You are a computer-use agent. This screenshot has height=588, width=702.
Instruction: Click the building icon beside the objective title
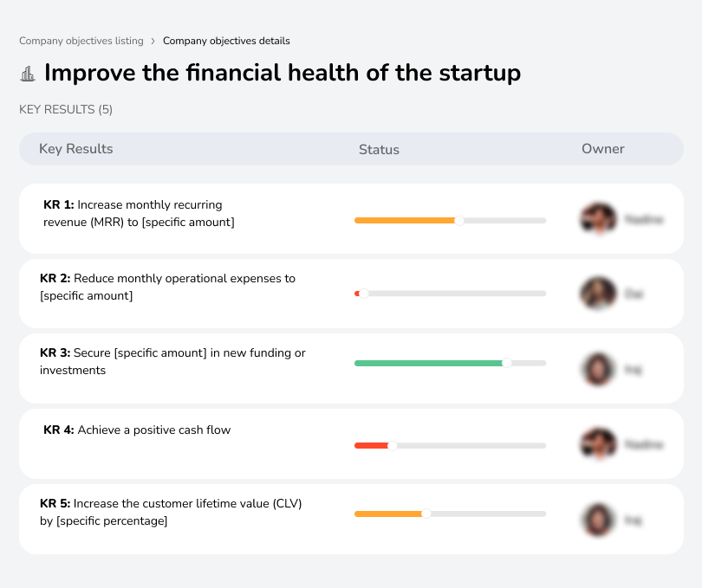(x=28, y=73)
